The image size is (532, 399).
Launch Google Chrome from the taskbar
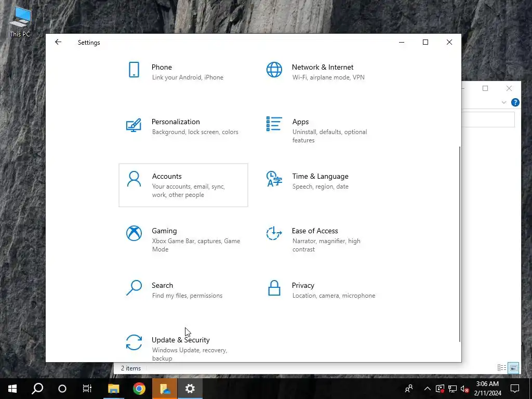pyautogui.click(x=139, y=389)
